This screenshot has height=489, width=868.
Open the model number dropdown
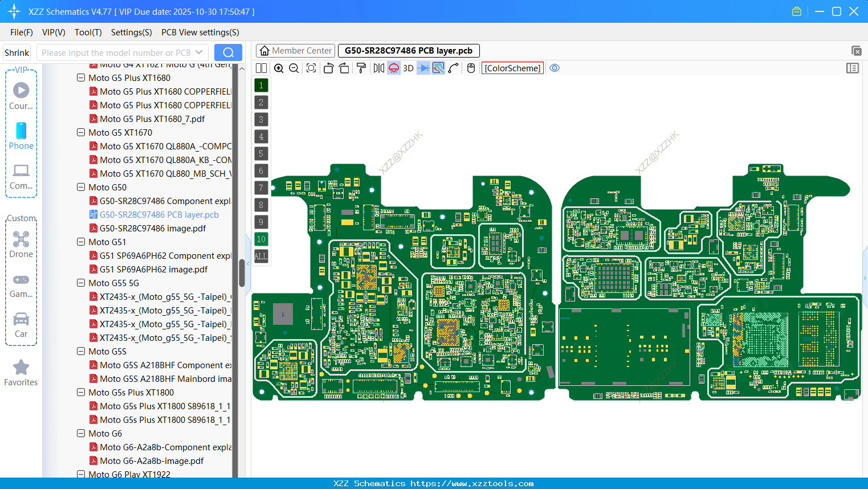[200, 52]
